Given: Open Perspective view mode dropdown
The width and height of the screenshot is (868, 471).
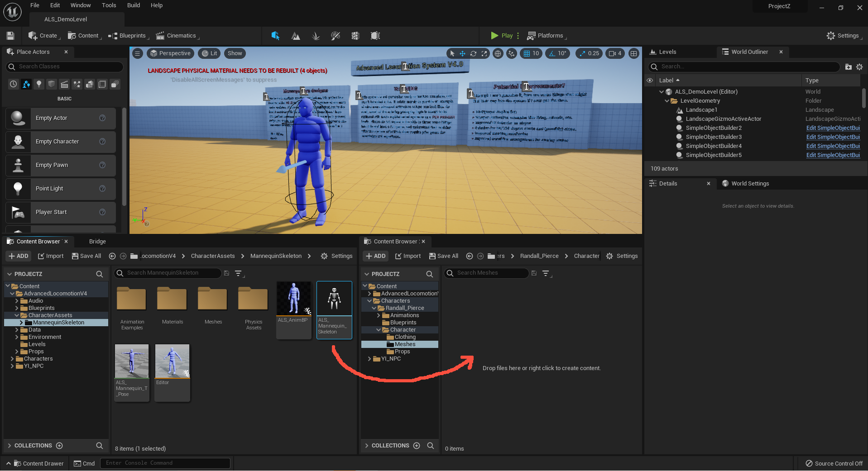Looking at the screenshot, I should tap(170, 53).
